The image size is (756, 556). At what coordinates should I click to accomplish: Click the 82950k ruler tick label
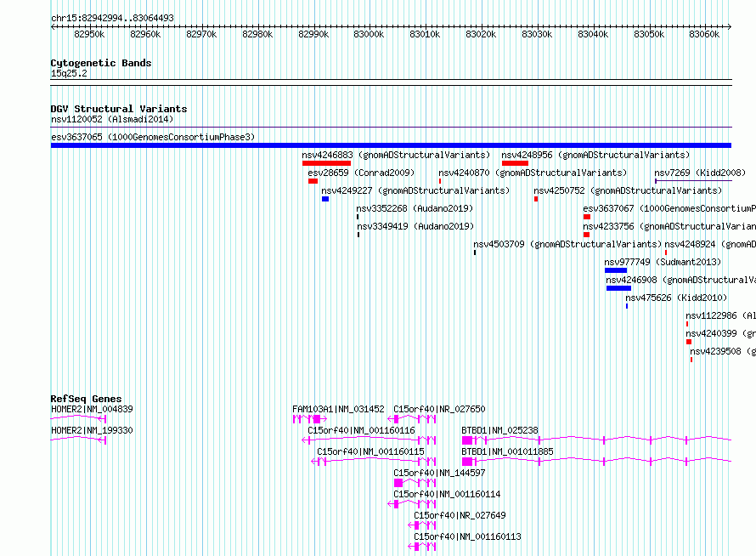click(x=89, y=34)
